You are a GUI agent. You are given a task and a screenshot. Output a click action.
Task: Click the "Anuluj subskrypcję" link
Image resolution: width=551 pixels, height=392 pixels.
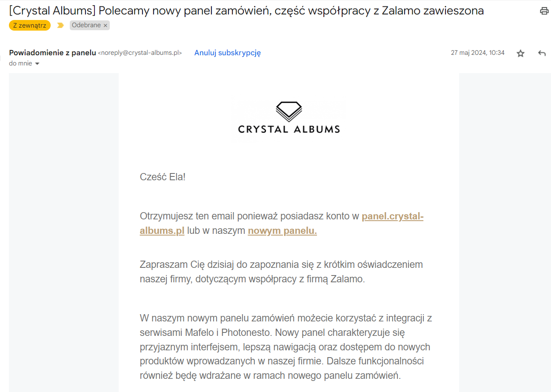pos(227,53)
